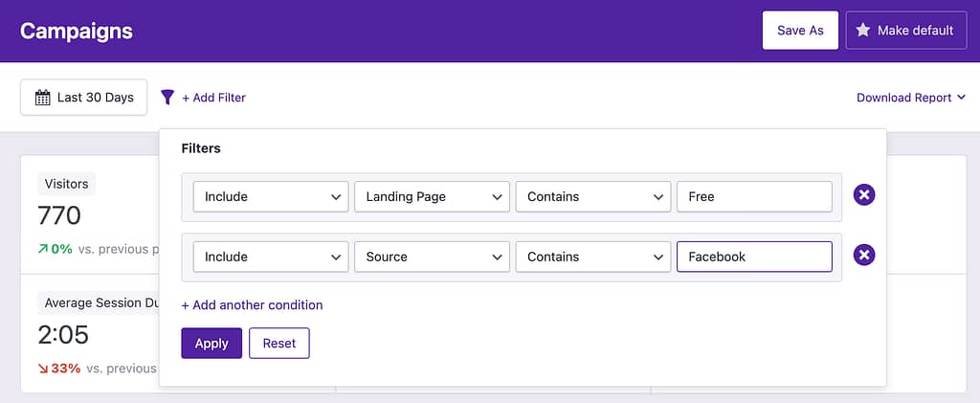Focus the text field containing Free
The image size is (980, 403).
754,196
